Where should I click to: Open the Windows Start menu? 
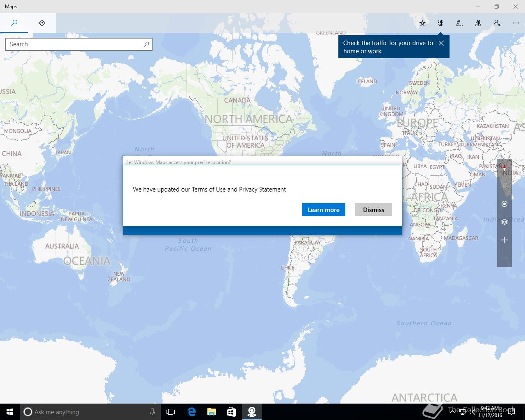click(10, 412)
